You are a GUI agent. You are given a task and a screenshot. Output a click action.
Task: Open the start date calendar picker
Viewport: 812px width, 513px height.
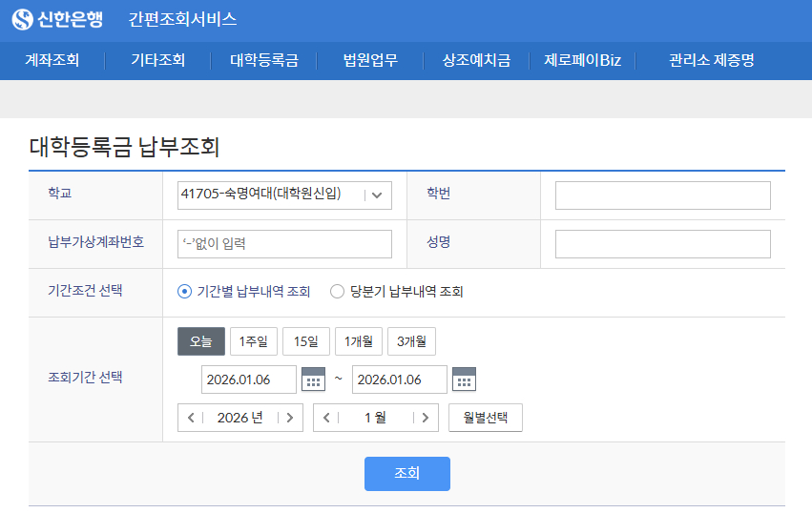[x=313, y=380]
